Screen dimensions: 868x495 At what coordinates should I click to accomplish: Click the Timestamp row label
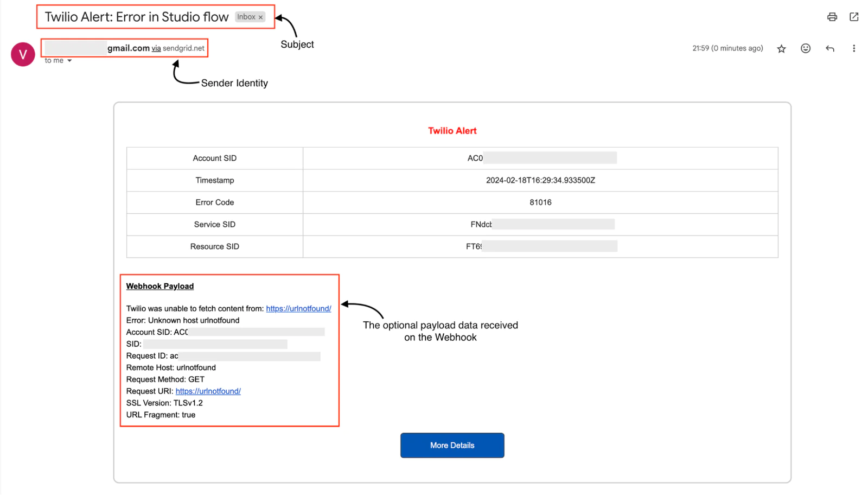pyautogui.click(x=215, y=180)
